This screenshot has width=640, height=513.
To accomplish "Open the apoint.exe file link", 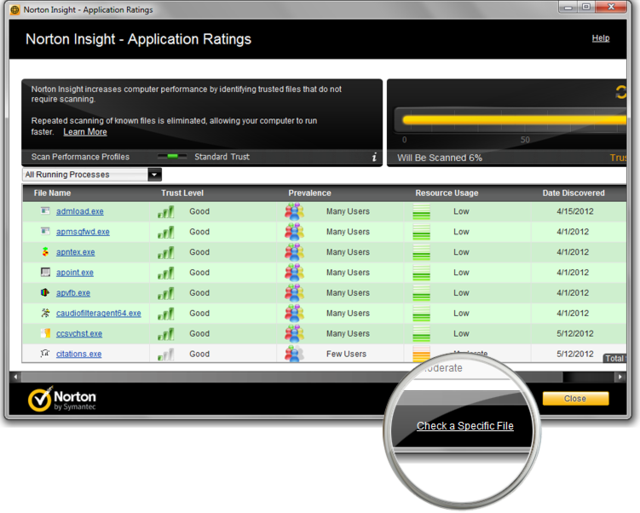I will (x=75, y=273).
